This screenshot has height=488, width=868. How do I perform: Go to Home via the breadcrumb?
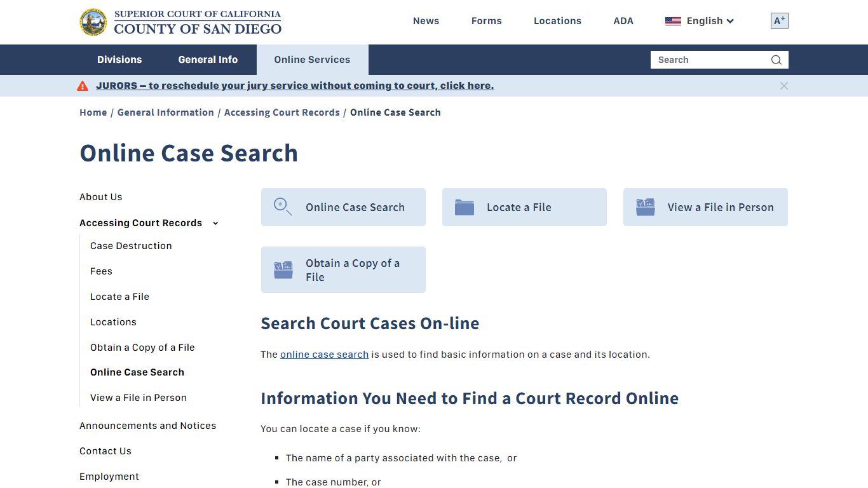click(93, 112)
